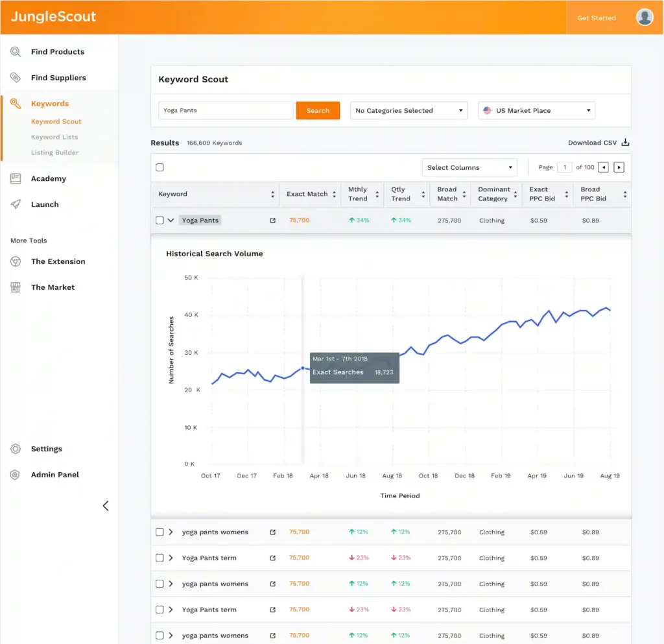Open the No Categories Selected dropdown
The height and width of the screenshot is (644, 664).
(x=409, y=111)
